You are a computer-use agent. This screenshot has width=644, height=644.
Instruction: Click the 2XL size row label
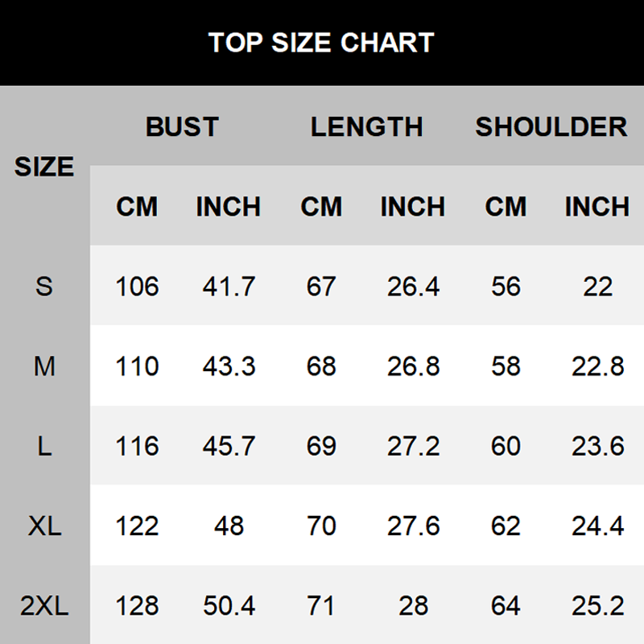click(44, 605)
